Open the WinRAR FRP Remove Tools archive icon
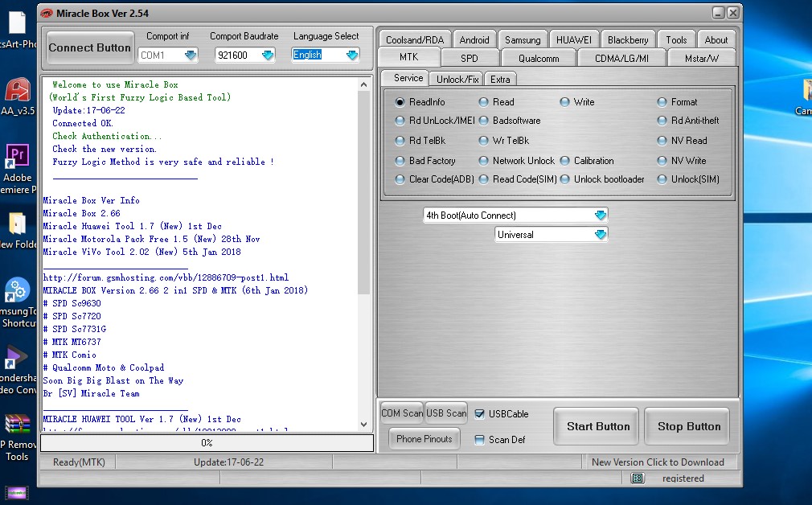Screen dimensions: 812x505 [x=17, y=437]
